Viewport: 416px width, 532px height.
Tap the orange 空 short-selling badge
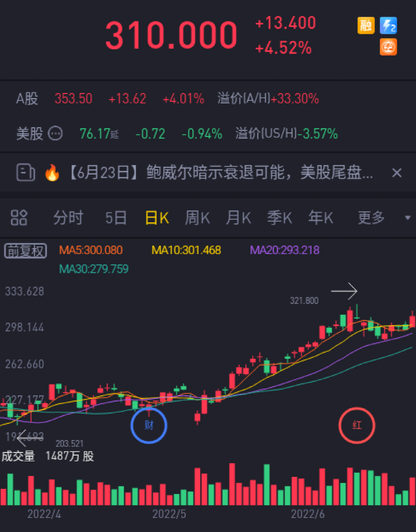[388, 47]
